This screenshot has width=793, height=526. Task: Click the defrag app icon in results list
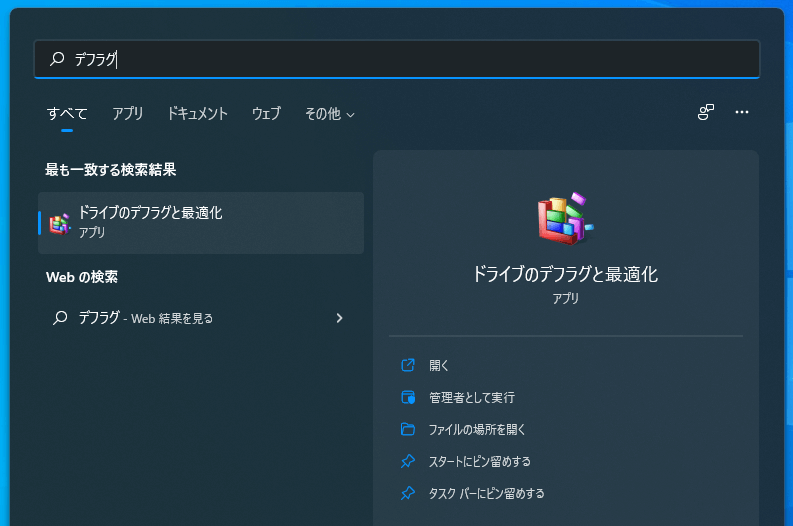pos(60,224)
